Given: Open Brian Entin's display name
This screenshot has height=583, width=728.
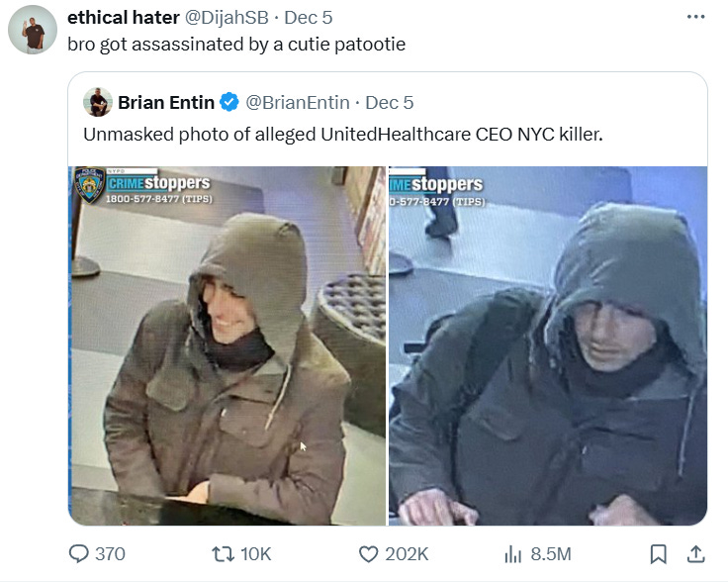Looking at the screenshot, I should coord(166,103).
